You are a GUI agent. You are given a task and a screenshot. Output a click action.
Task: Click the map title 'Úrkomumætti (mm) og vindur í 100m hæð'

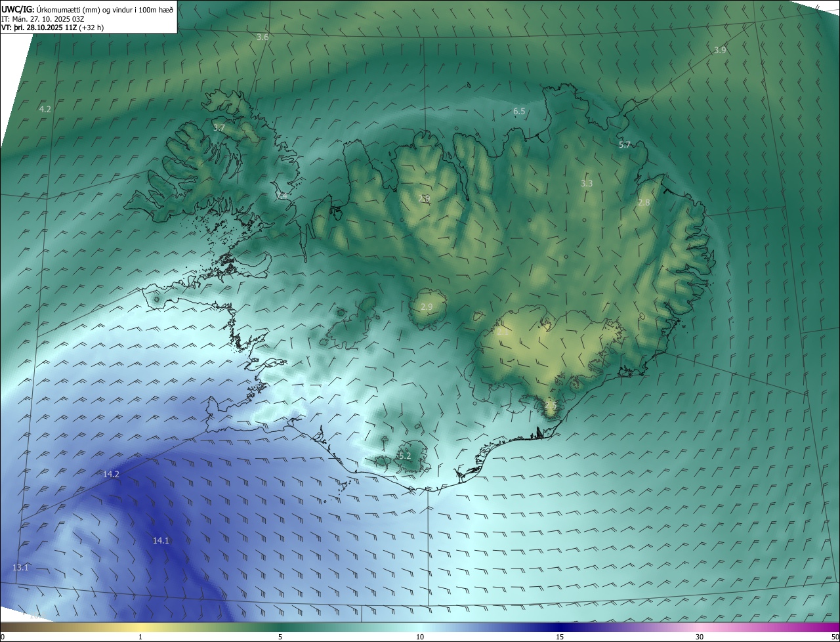point(106,9)
